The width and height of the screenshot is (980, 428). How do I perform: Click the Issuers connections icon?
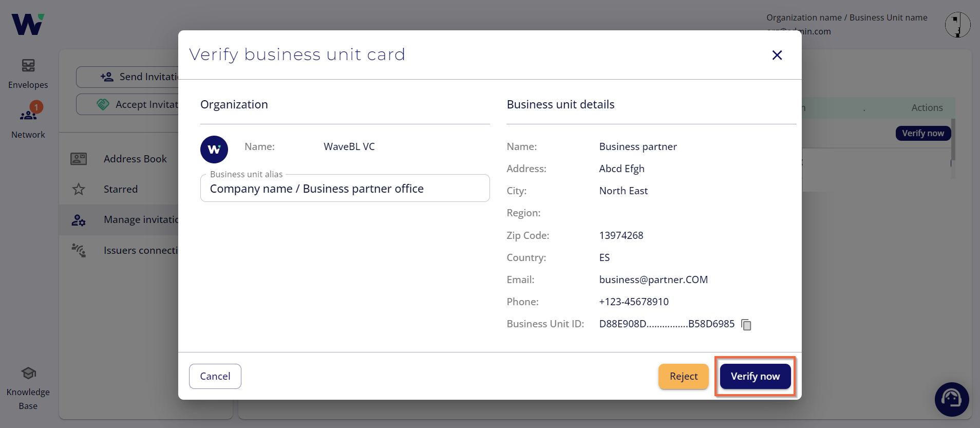[x=79, y=250]
